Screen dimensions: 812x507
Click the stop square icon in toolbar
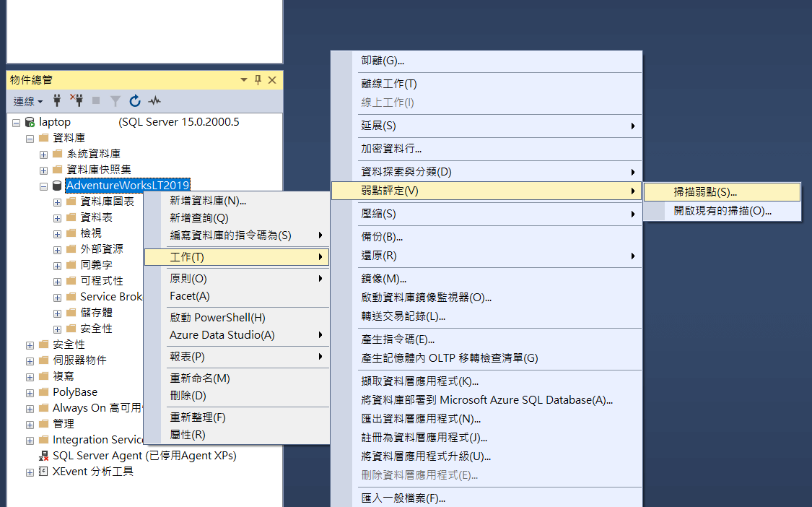96,101
